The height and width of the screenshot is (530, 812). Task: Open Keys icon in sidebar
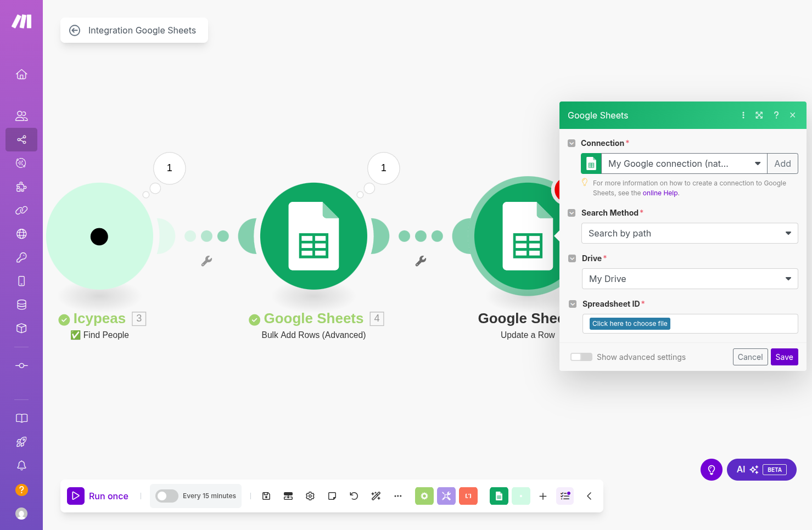pos(21,257)
